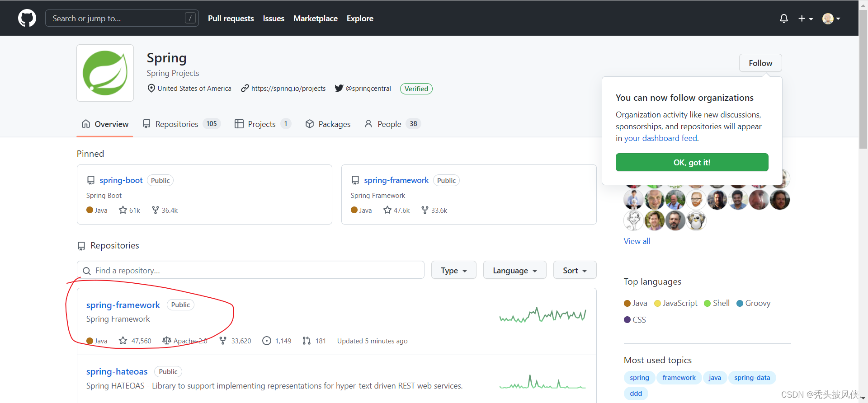Click the penguin avatar in People list

[x=696, y=220]
